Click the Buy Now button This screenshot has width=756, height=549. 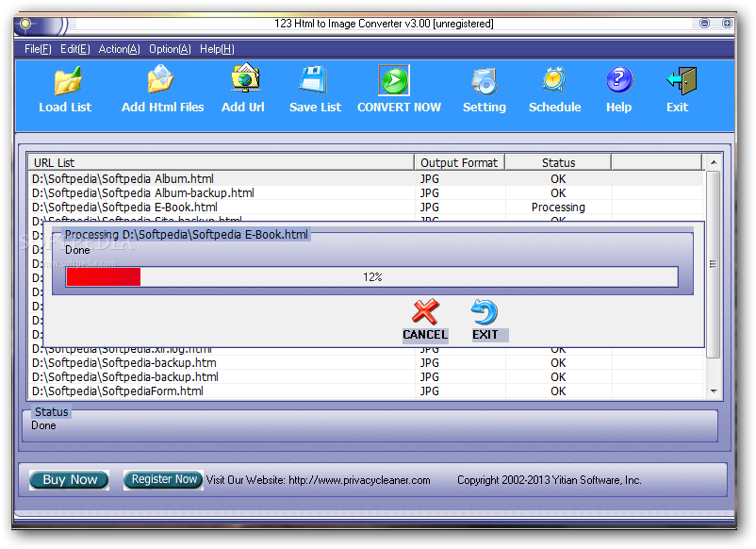(70, 480)
